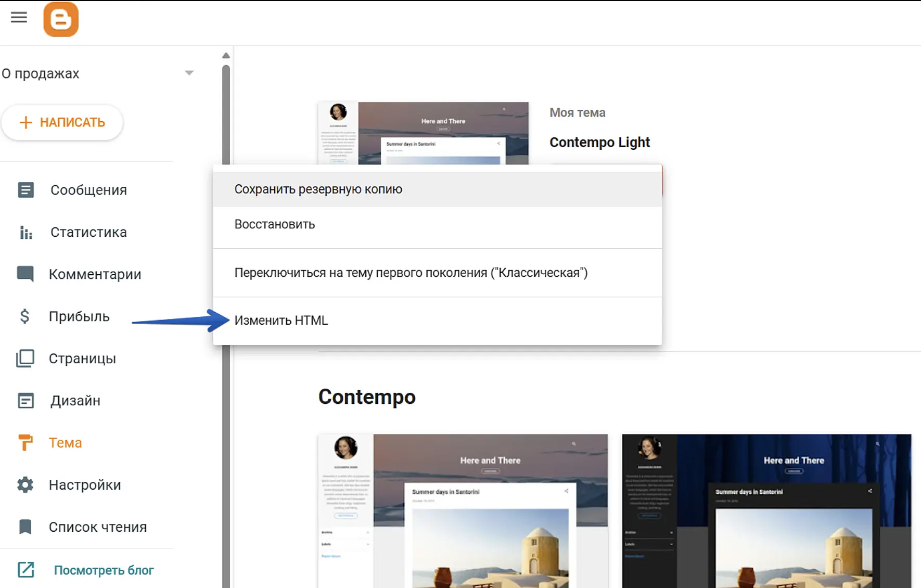Expand the О продажах blog dropdown
The width and height of the screenshot is (921, 588).
(x=189, y=73)
